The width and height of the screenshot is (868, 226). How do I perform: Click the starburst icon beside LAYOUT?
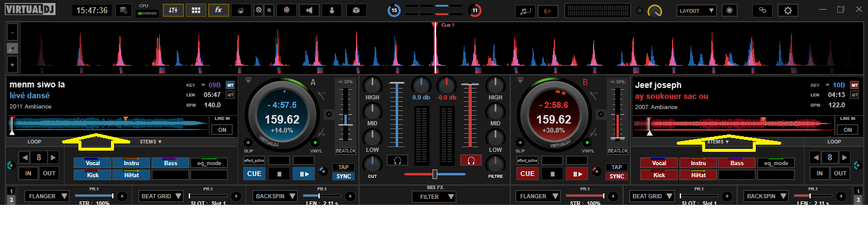[x=730, y=10]
